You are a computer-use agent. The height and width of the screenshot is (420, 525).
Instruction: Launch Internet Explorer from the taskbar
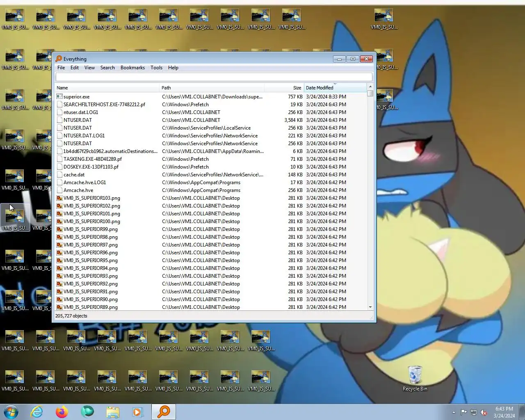(x=37, y=411)
